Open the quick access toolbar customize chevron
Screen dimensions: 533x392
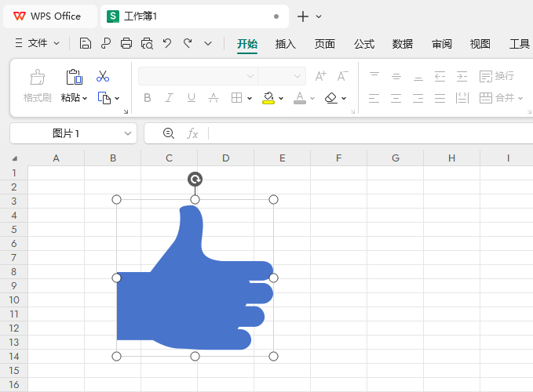(208, 43)
